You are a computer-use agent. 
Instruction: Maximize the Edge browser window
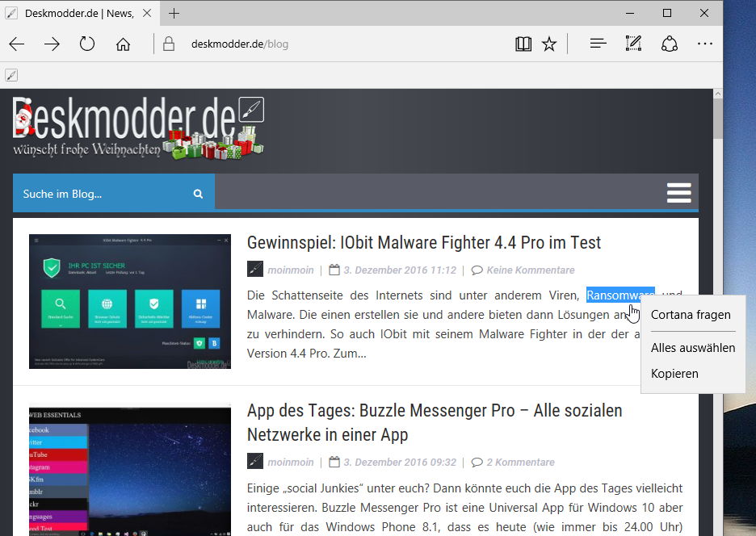pyautogui.click(x=667, y=13)
